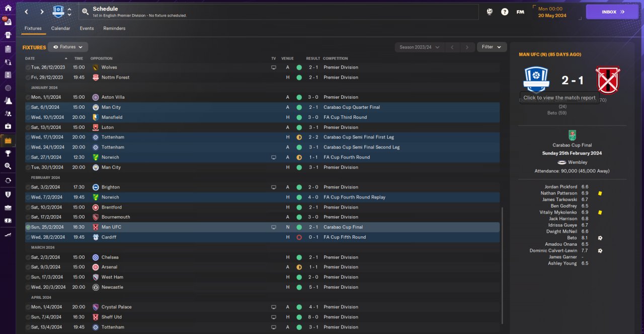Click the INBOX continue button
Viewport: 644px width, 334px height.
click(x=612, y=12)
